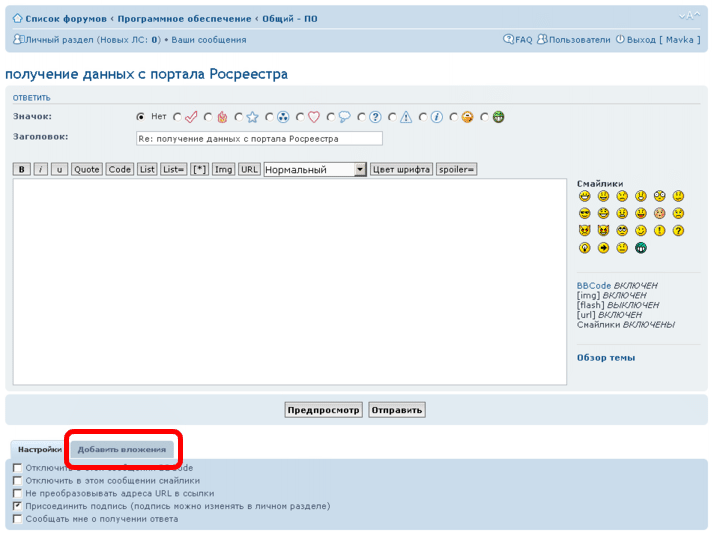Open topic title 'получение данных с портала Росреестра'
Viewport: 714px width, 536px height.
pos(146,74)
